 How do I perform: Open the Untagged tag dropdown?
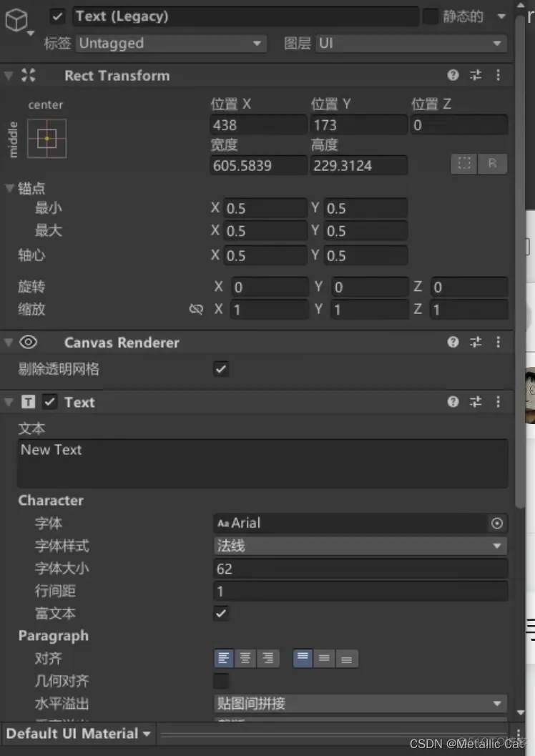[x=171, y=44]
